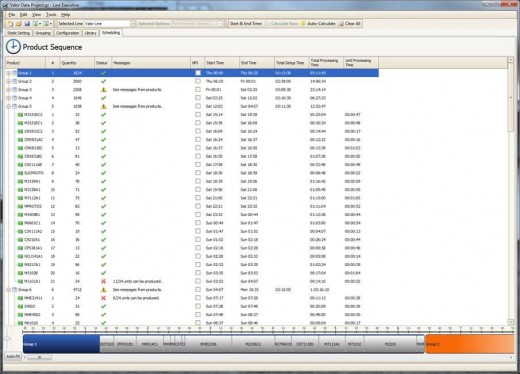
Task: Expand the Group 2 tree node
Action: pos(8,81)
